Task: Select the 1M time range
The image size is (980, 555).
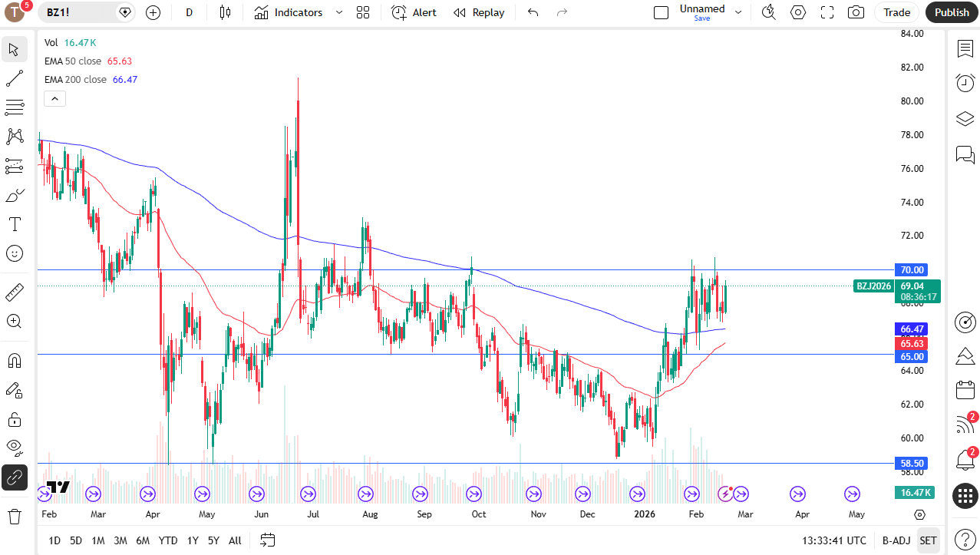Action: pos(98,540)
